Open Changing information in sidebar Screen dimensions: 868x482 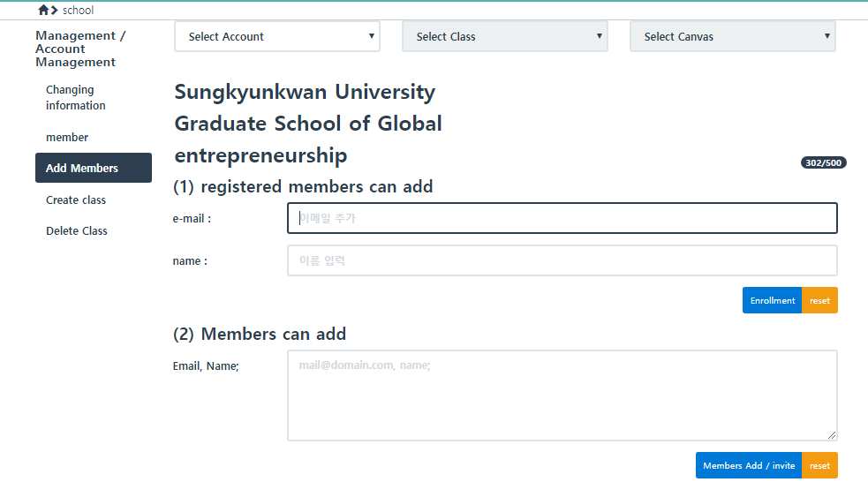[x=75, y=97]
